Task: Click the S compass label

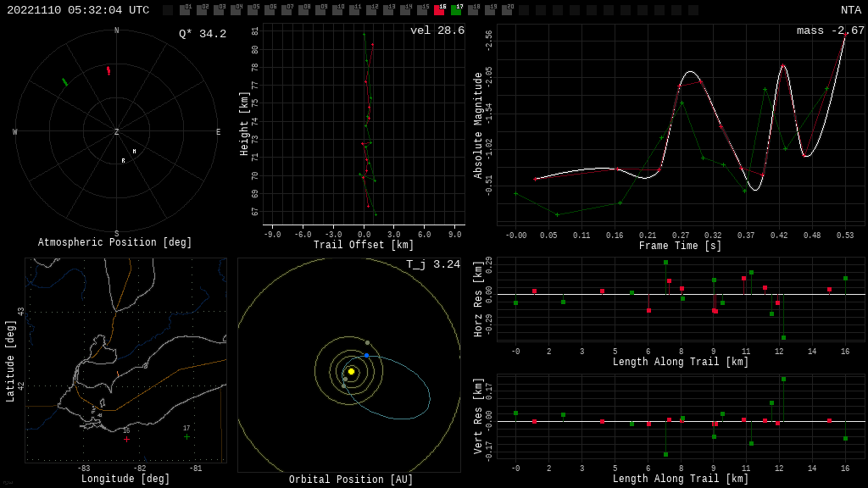Action: pos(116,234)
